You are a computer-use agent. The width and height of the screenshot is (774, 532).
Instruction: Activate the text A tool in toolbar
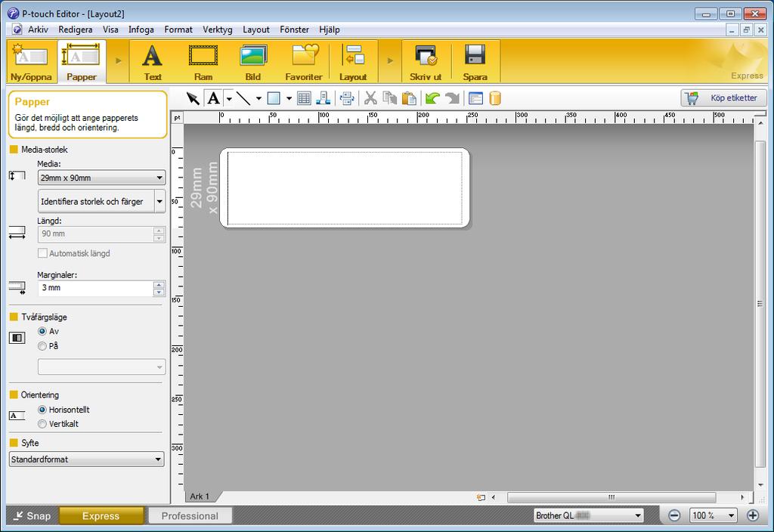pyautogui.click(x=214, y=98)
